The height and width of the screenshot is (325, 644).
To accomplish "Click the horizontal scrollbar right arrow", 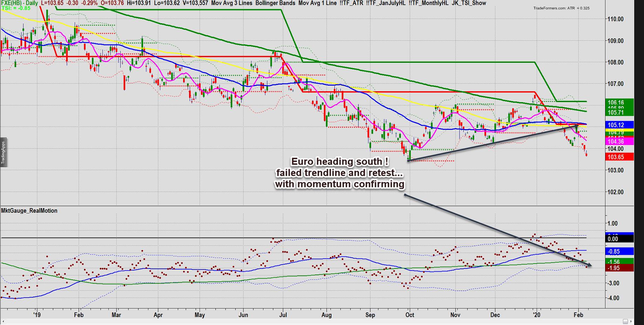I will pyautogui.click(x=632, y=321).
